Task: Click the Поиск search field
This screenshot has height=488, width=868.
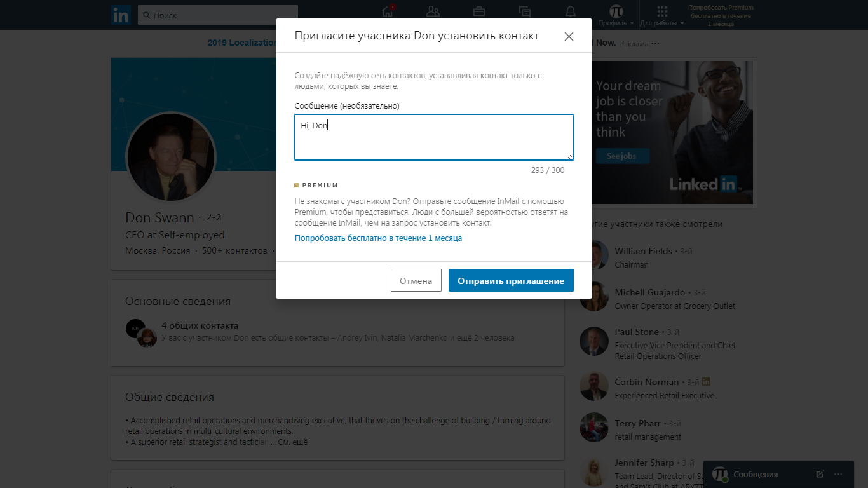Action: 218,15
